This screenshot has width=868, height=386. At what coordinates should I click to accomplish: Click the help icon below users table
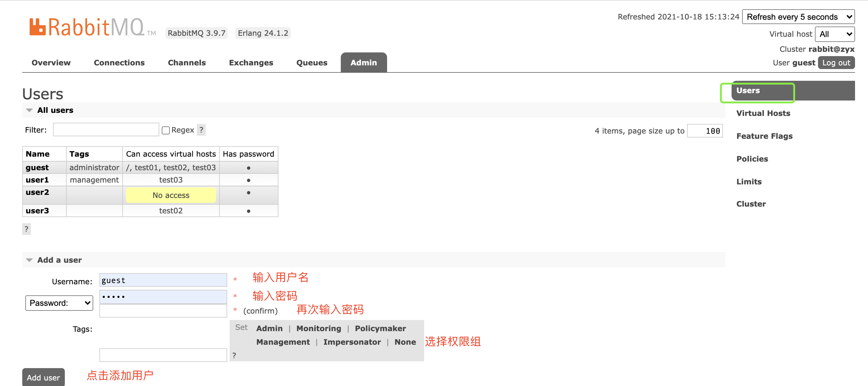click(26, 229)
